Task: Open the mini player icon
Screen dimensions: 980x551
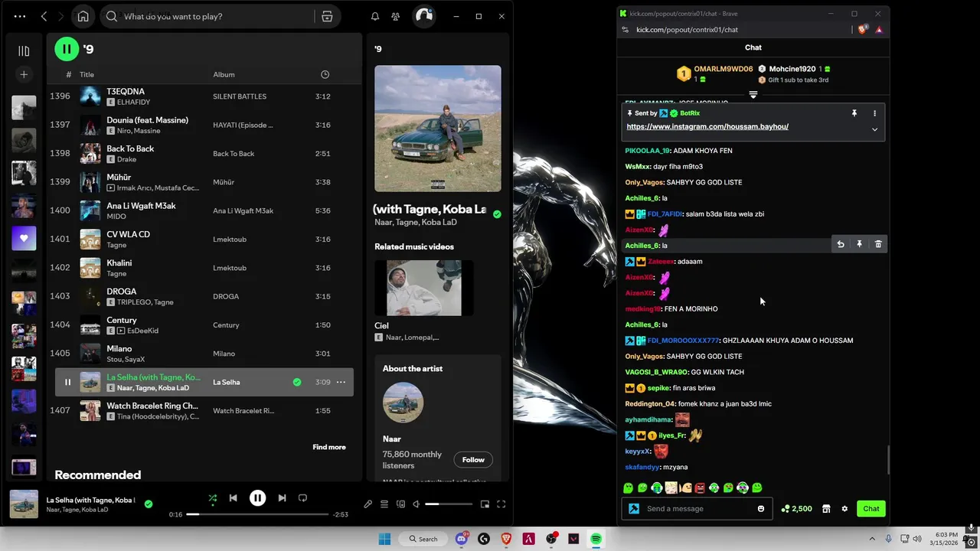Action: (x=485, y=504)
